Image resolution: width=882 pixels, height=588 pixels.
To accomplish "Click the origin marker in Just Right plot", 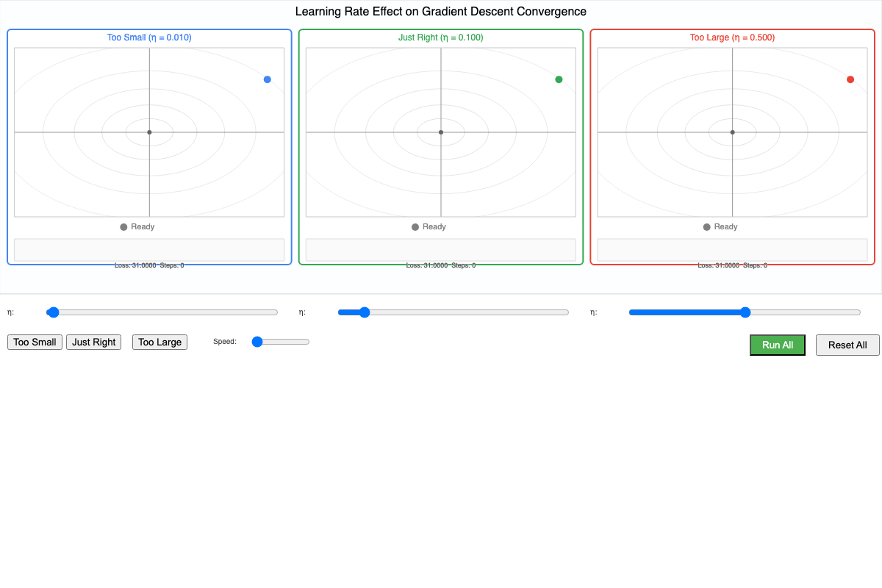I will click(x=441, y=132).
